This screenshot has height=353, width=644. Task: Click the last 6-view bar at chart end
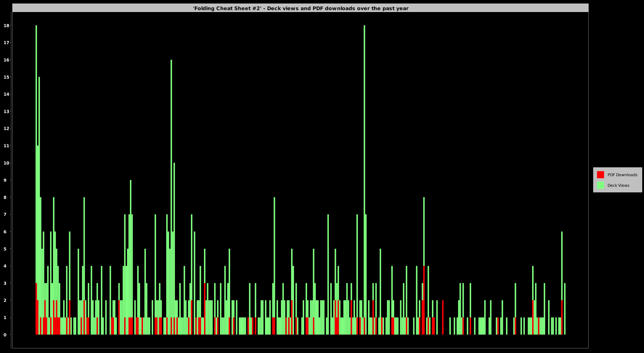[x=562, y=266]
